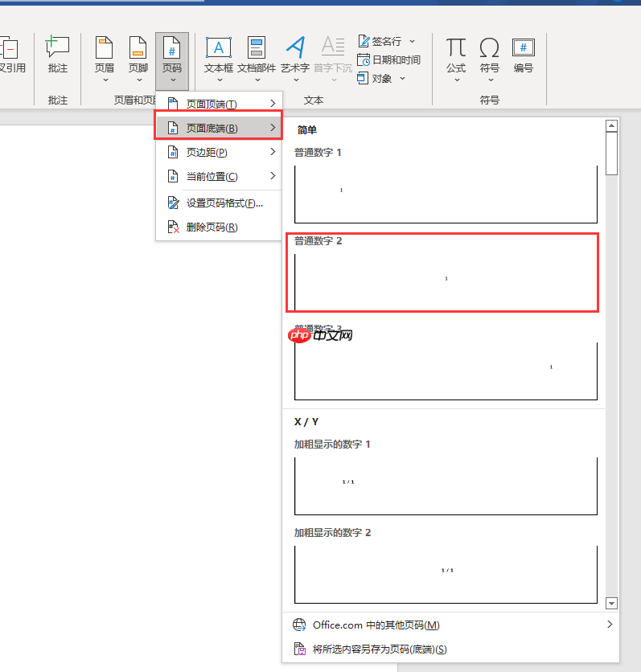Expand the 文本框 dropdown arrow

[220, 80]
